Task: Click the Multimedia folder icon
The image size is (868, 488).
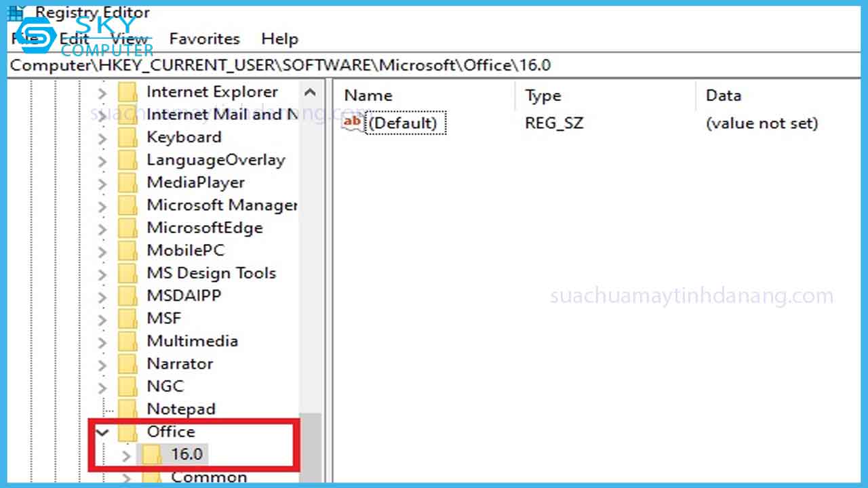Action: [127, 342]
